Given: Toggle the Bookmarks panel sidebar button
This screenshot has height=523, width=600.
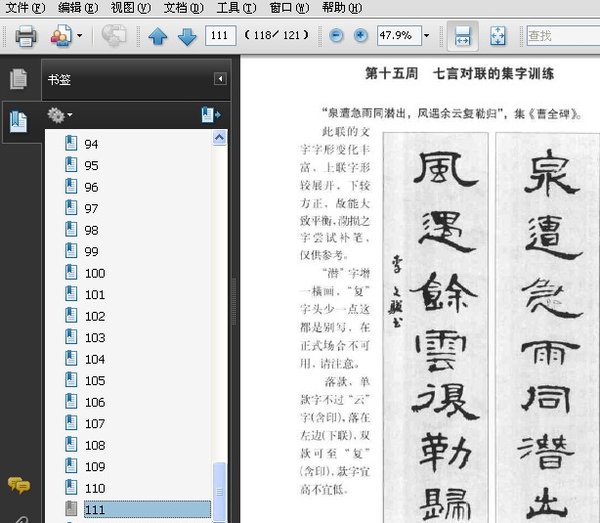Looking at the screenshot, I should [x=17, y=122].
